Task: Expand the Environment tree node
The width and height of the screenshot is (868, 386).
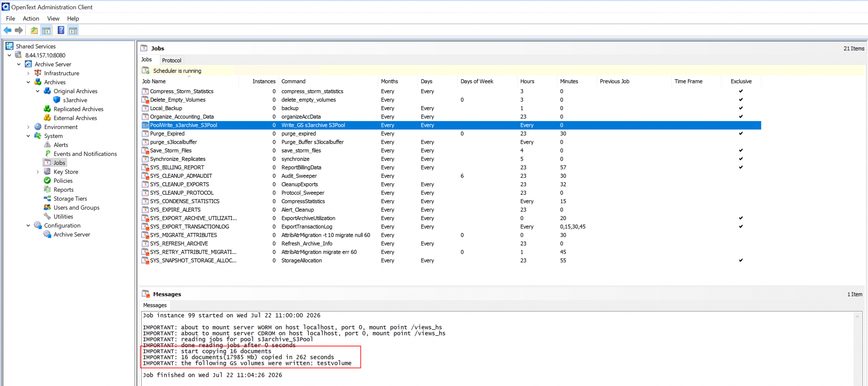Action: (28, 127)
